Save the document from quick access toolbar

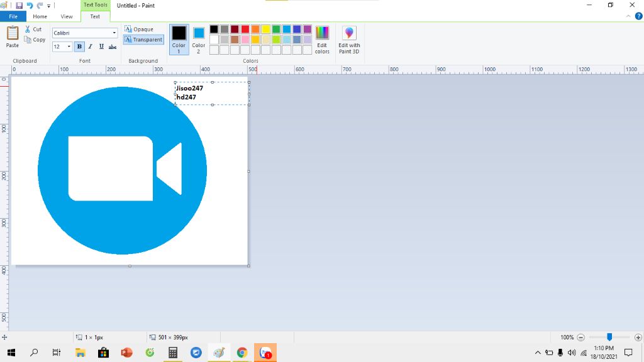(19, 5)
